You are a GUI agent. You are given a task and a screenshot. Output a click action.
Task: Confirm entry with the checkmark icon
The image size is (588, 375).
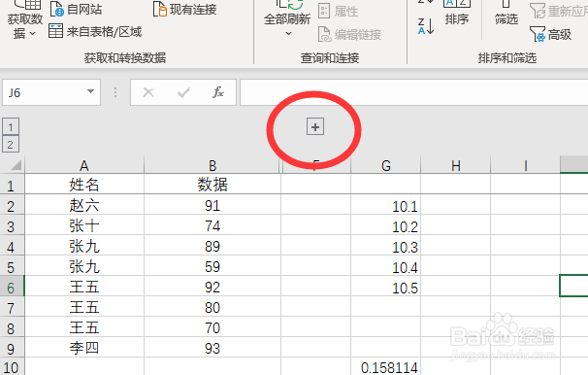pos(183,92)
